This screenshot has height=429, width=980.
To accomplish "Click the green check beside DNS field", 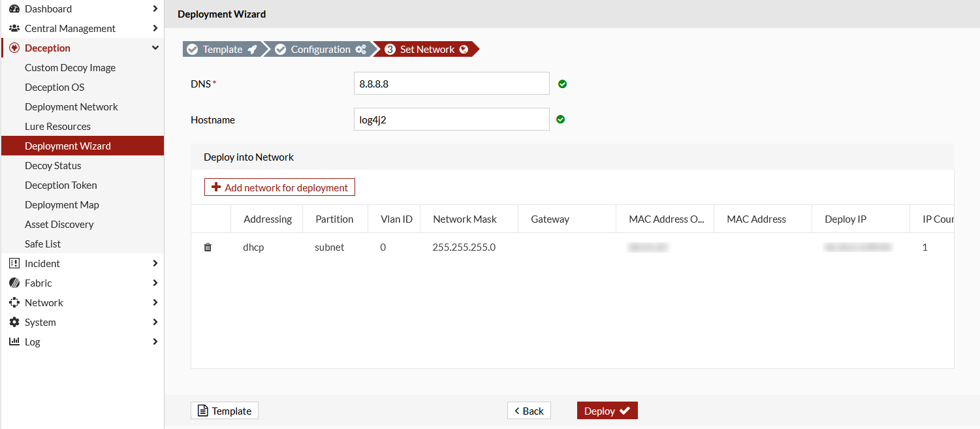I will (x=562, y=84).
